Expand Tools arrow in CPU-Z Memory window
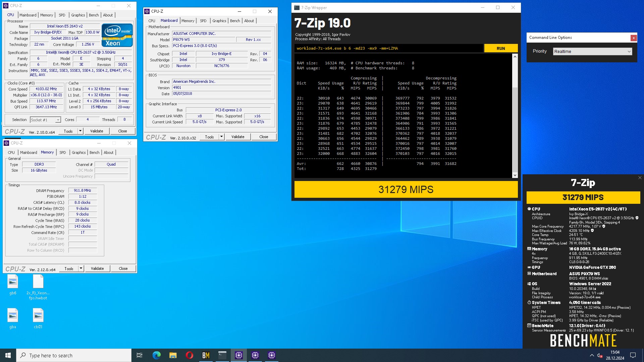 [81, 268]
